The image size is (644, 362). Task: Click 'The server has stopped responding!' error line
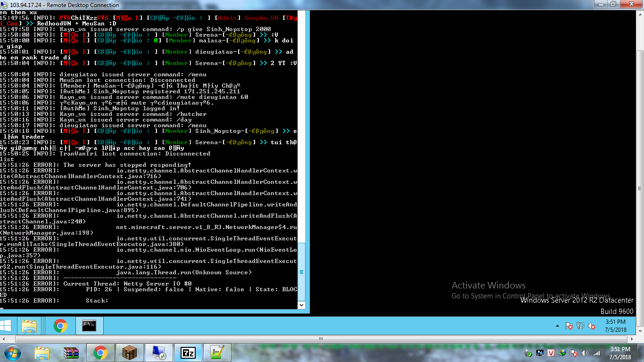click(96, 165)
